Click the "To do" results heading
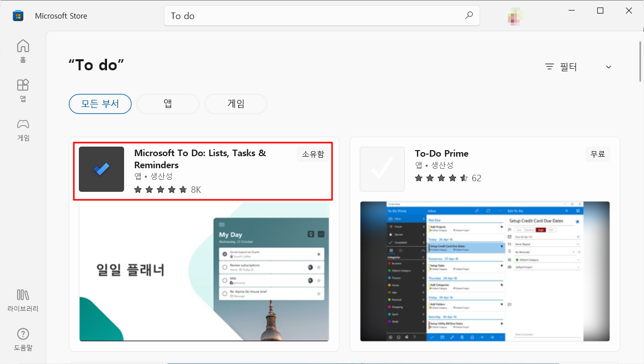This screenshot has width=644, height=364. coord(96,65)
